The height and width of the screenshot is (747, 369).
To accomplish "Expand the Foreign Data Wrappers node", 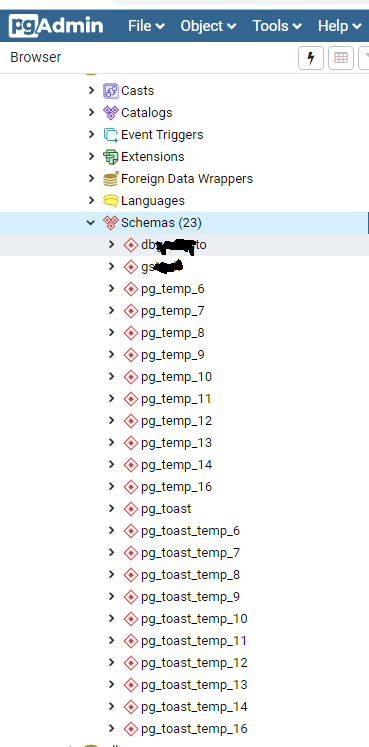I will pos(91,178).
